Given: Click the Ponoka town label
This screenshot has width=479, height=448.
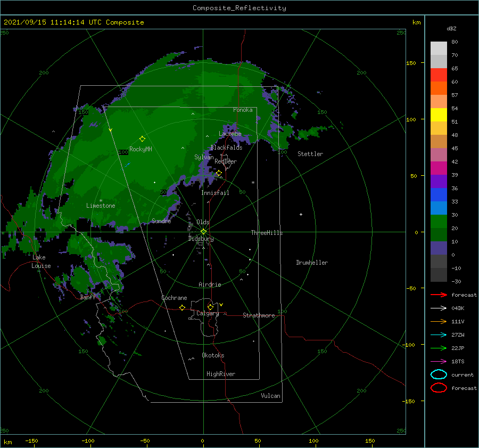Looking at the screenshot, I should (x=243, y=110).
